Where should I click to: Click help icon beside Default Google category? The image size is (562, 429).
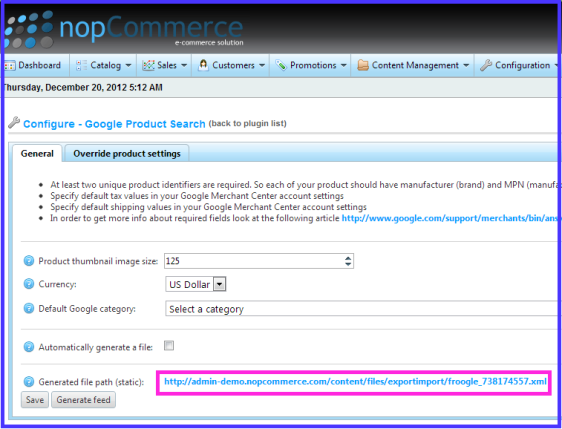tap(29, 308)
